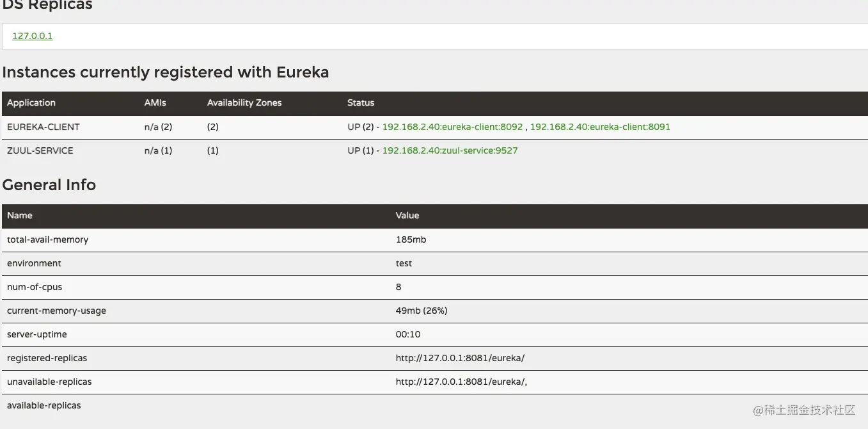Click the 185mb value
Viewport: 868px width, 429px height.
(x=411, y=239)
